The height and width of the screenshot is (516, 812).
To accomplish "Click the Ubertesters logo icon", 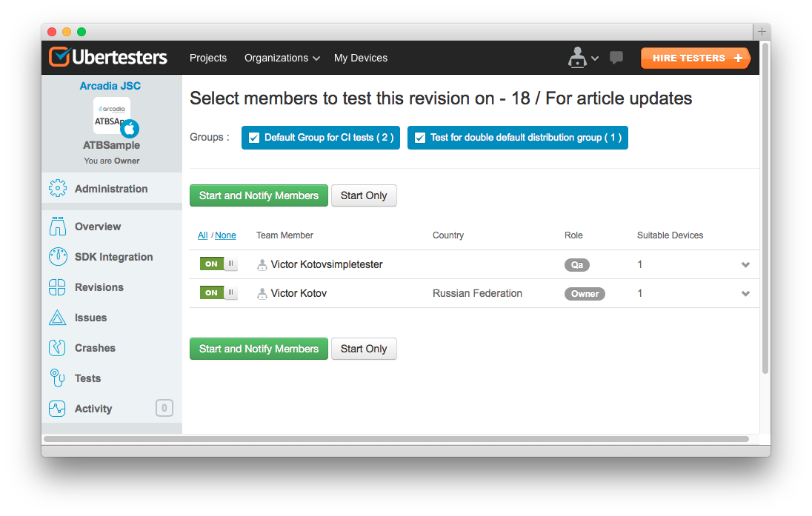I will pyautogui.click(x=59, y=58).
